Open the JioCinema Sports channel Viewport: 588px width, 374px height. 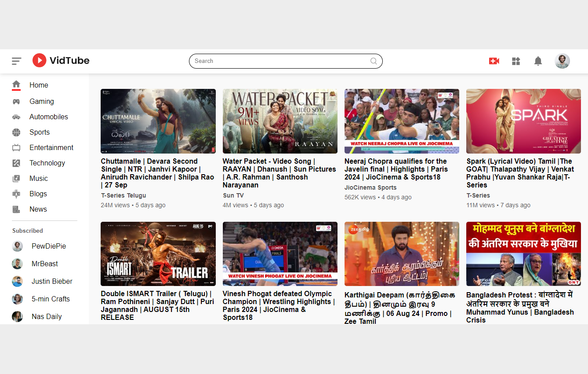point(370,187)
